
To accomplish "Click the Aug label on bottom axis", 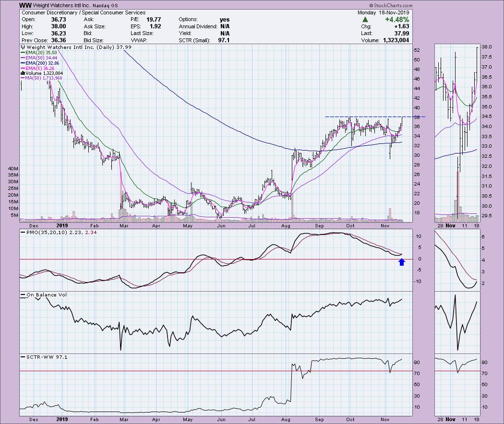I will (x=286, y=420).
